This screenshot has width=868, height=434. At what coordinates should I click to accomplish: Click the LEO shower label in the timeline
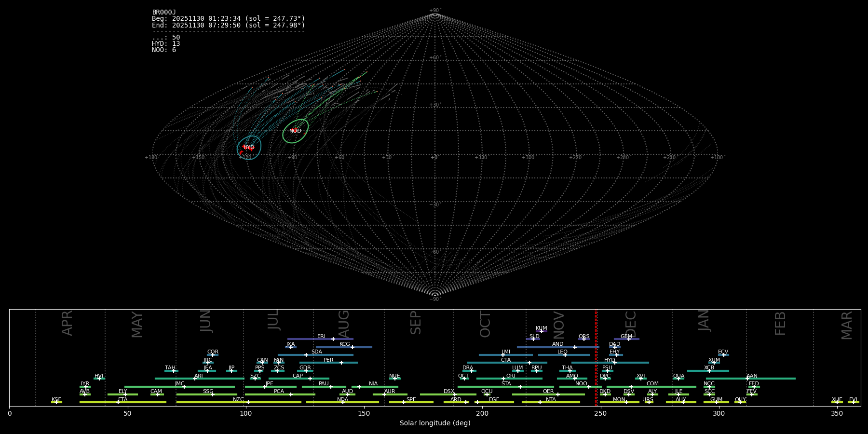pos(562,352)
